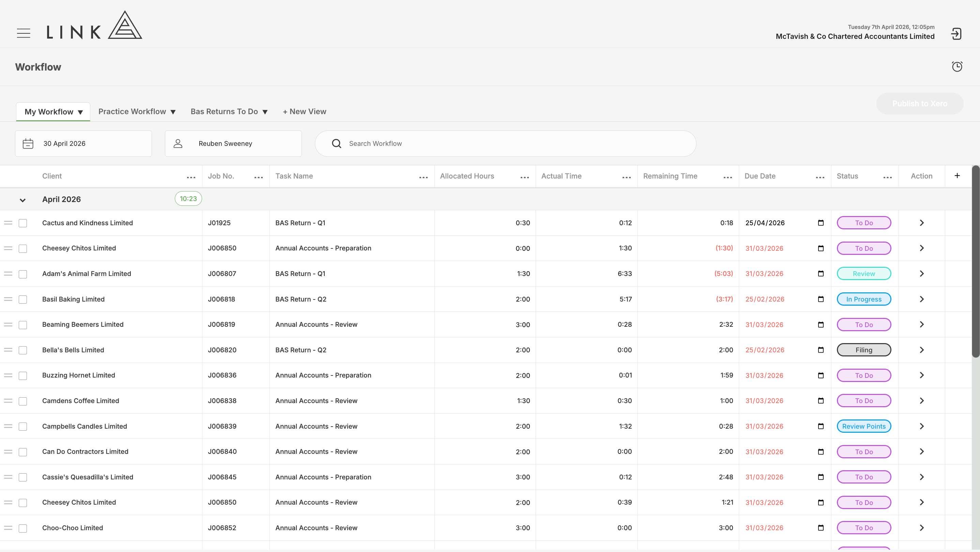
Task: Open Reuben Sweeney staff selector
Action: pyautogui.click(x=233, y=143)
